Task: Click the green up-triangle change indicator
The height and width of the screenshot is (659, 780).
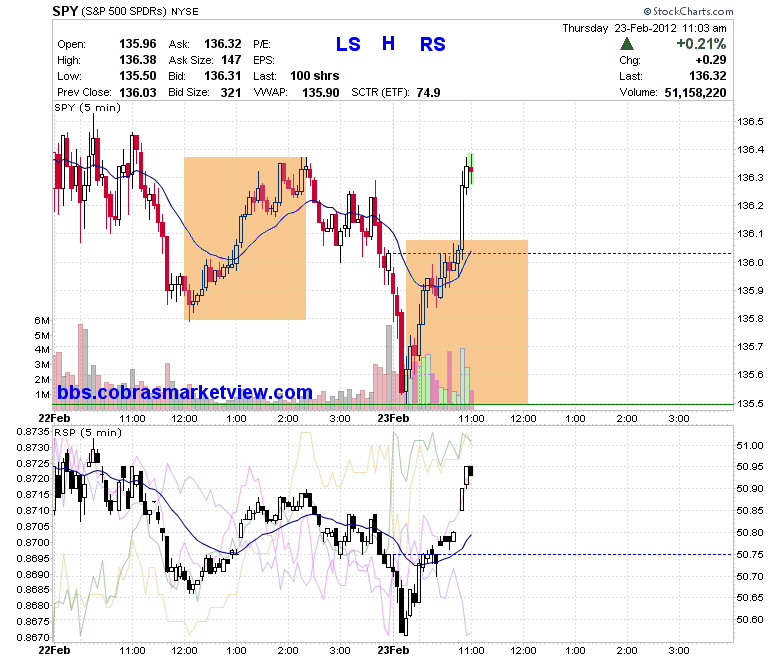Action: tap(627, 44)
